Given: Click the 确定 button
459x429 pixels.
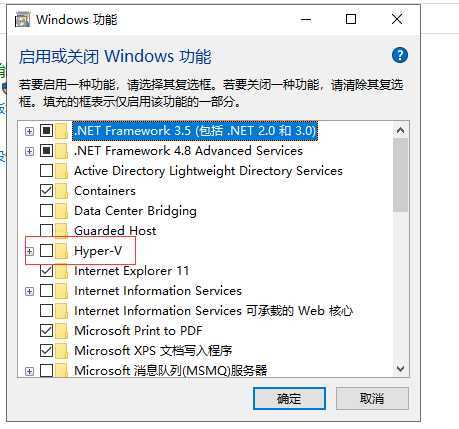Looking at the screenshot, I should pyautogui.click(x=289, y=398).
